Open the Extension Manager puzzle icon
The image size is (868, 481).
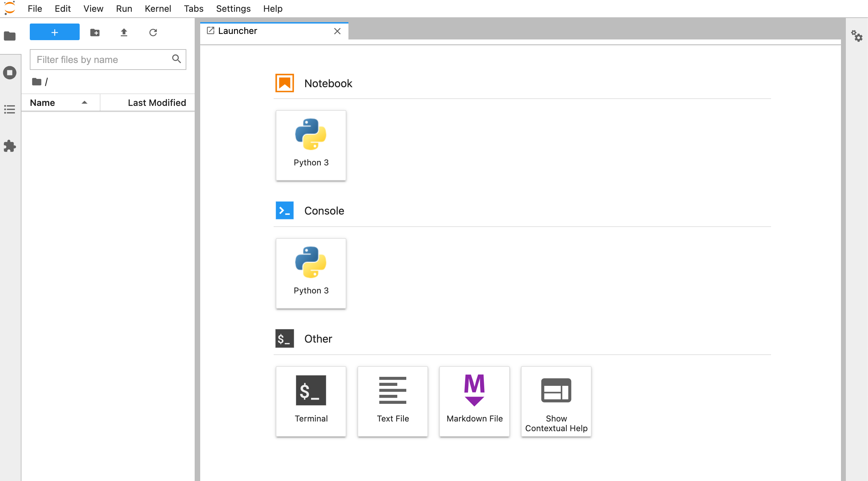10,146
